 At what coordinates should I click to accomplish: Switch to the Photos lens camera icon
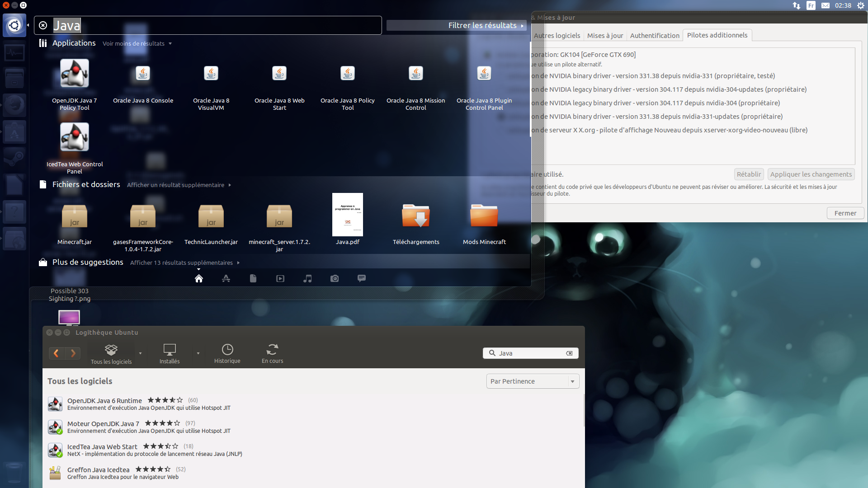(335, 279)
